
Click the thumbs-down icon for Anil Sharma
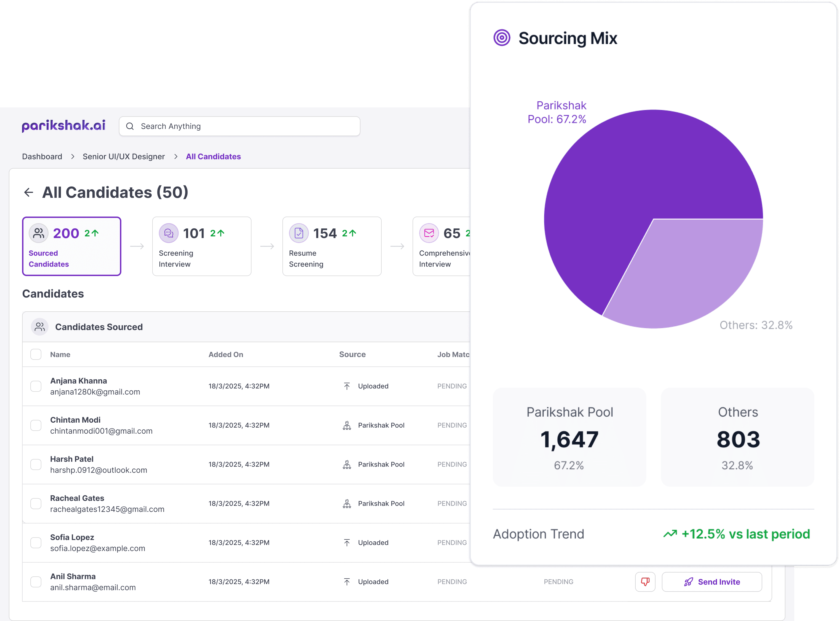click(x=645, y=582)
